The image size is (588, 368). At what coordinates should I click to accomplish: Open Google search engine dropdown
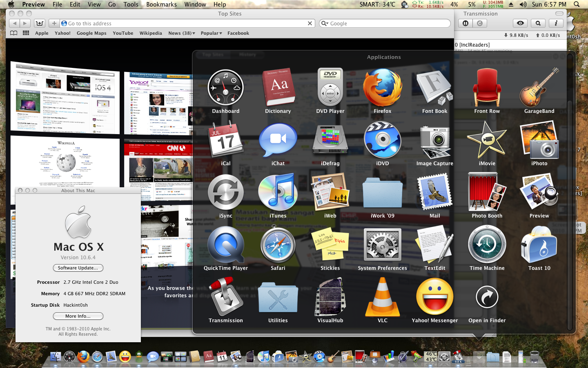click(325, 23)
